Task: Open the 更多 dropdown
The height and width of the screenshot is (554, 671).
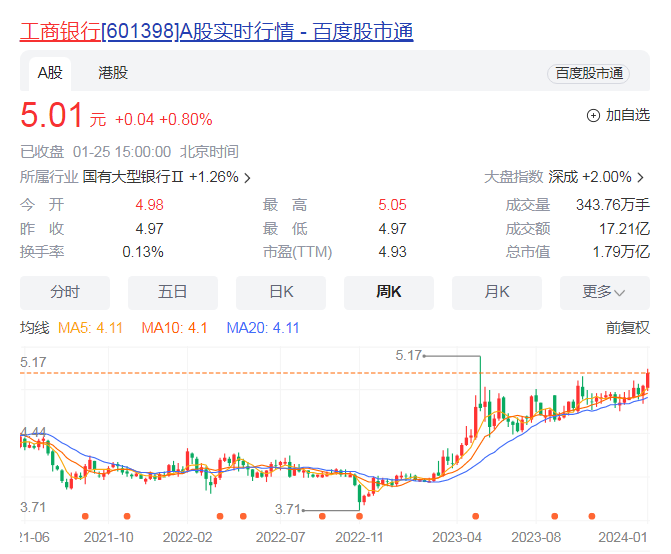Action: [x=605, y=293]
